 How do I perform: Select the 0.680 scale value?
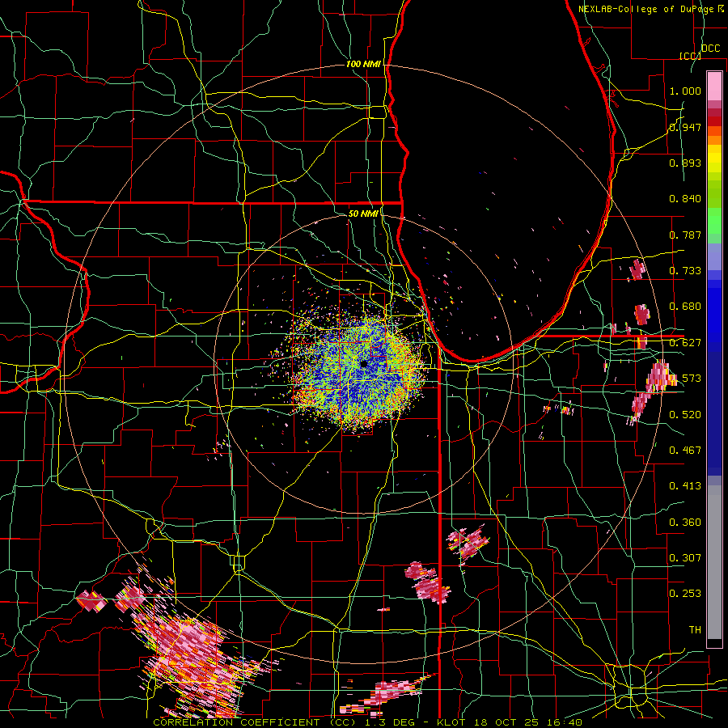point(685,307)
